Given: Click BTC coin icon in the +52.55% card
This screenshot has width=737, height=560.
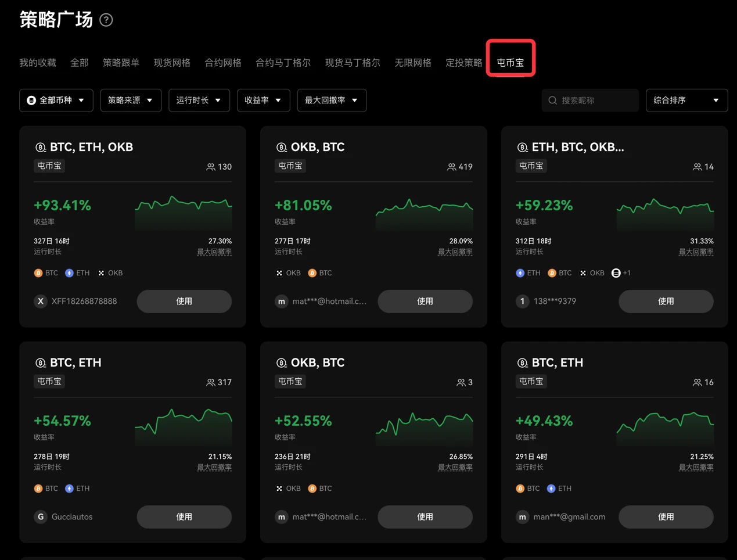Looking at the screenshot, I should pos(312,489).
